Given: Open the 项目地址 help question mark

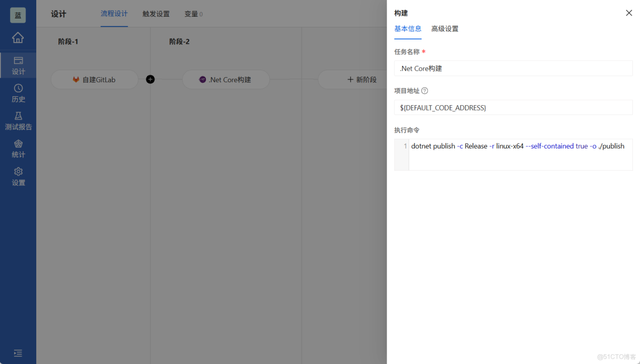Looking at the screenshot, I should point(425,91).
